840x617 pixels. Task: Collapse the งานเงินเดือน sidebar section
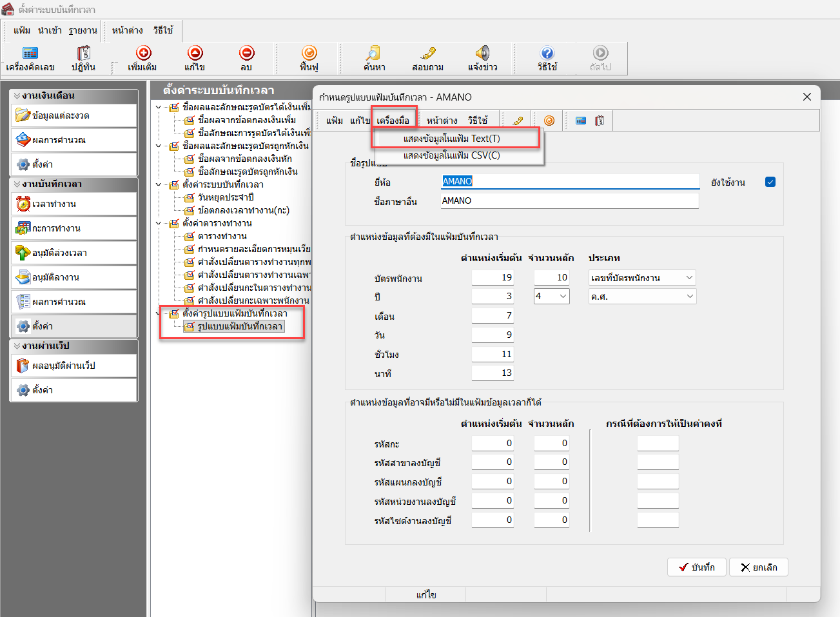(17, 95)
